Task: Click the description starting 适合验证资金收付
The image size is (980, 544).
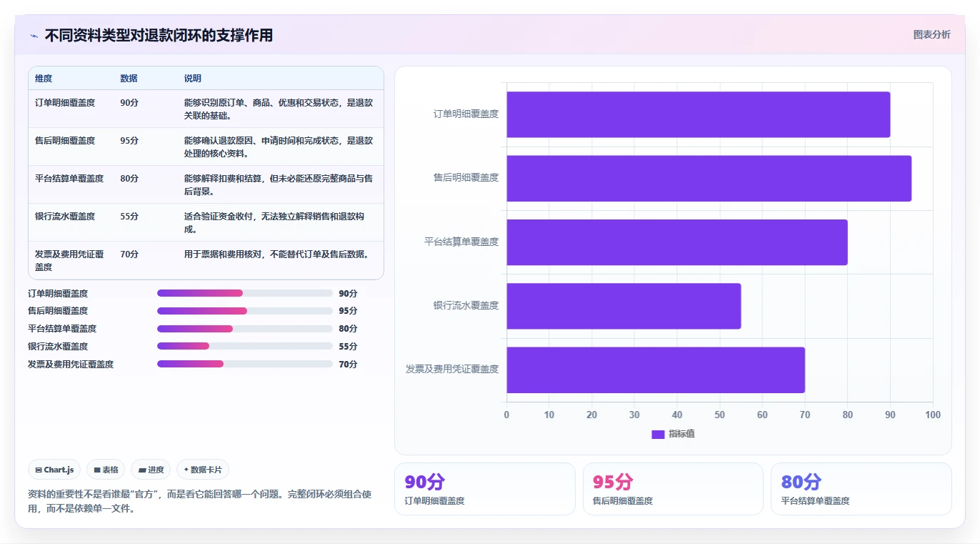Action: tap(274, 223)
